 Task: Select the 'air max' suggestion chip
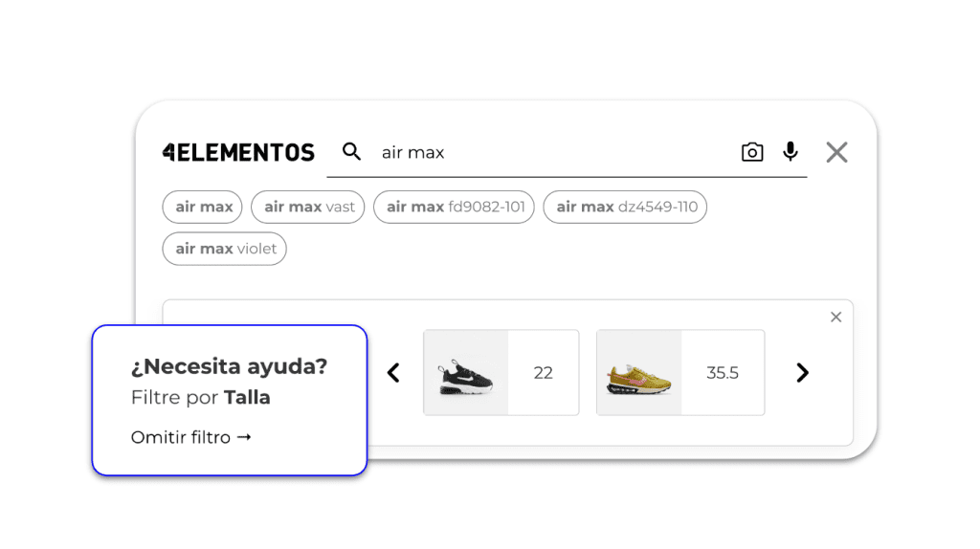204,207
